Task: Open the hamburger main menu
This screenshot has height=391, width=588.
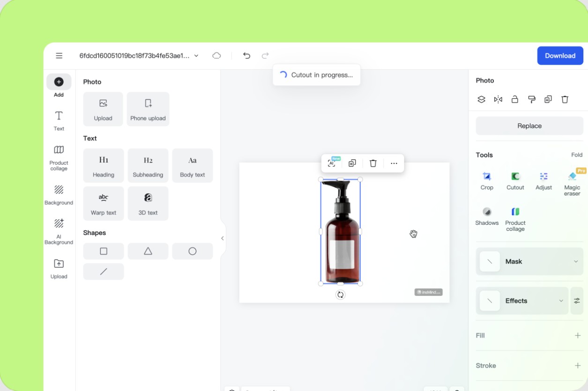Action: [59, 56]
